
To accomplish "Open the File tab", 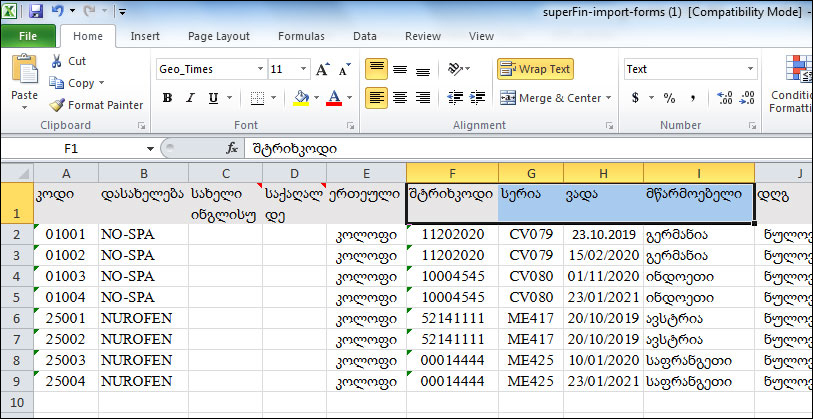I will click(28, 36).
